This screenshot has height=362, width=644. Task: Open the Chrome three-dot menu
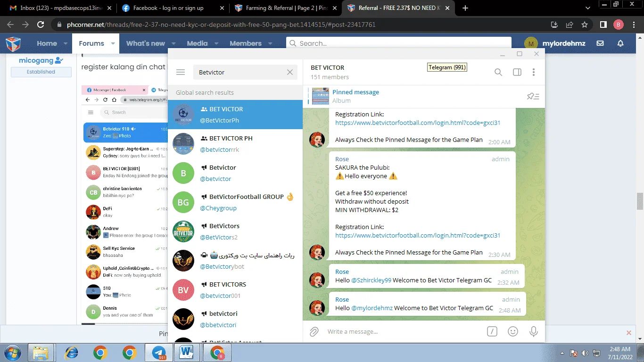tap(633, 25)
